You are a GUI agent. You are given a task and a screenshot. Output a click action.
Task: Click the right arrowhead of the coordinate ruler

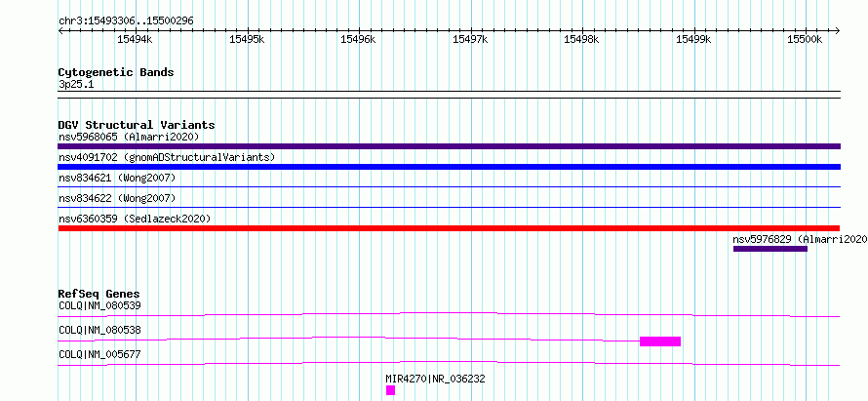pyautogui.click(x=838, y=30)
